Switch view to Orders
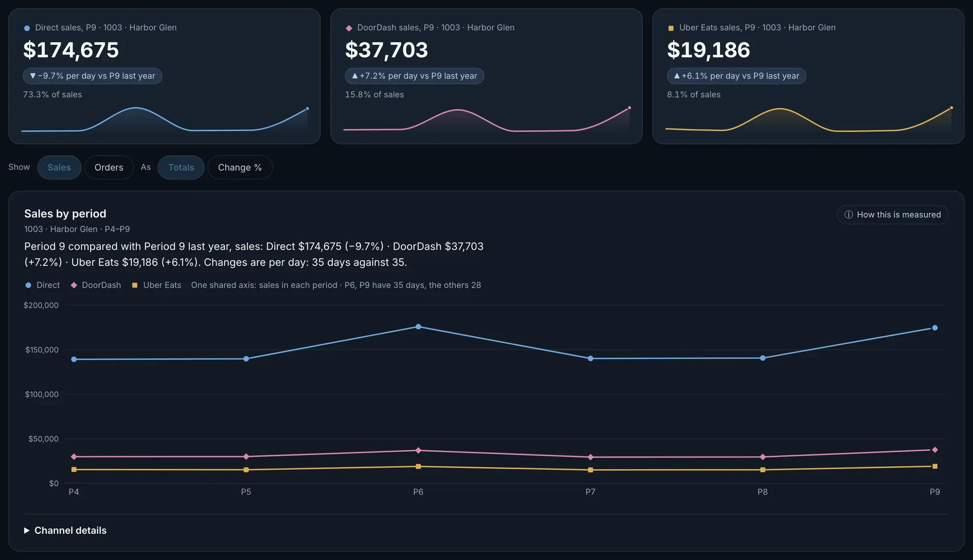 [x=109, y=167]
